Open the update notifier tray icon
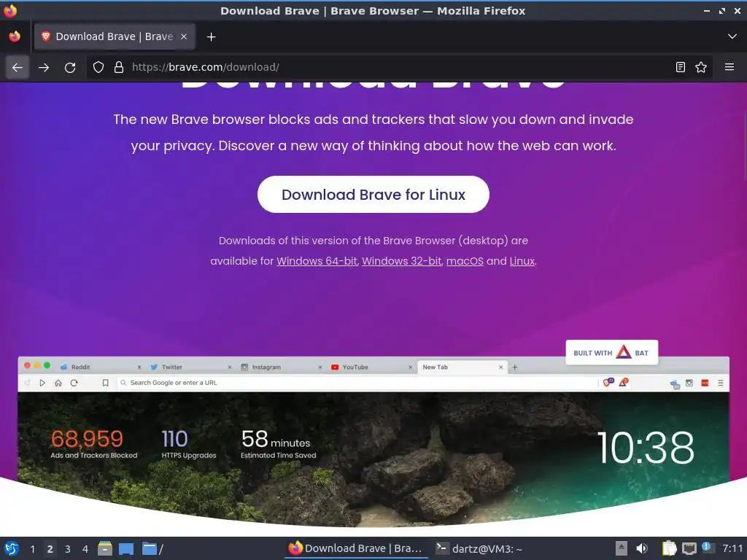This screenshot has width=747, height=560. 708,548
